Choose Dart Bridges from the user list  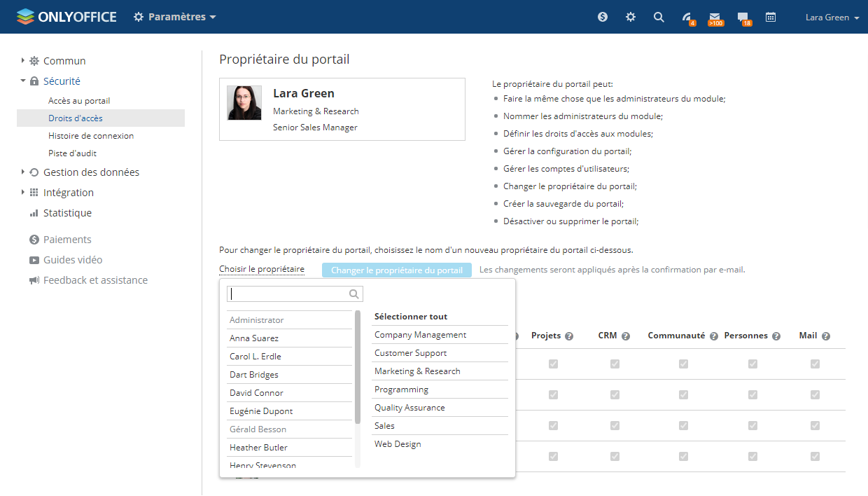pos(289,375)
